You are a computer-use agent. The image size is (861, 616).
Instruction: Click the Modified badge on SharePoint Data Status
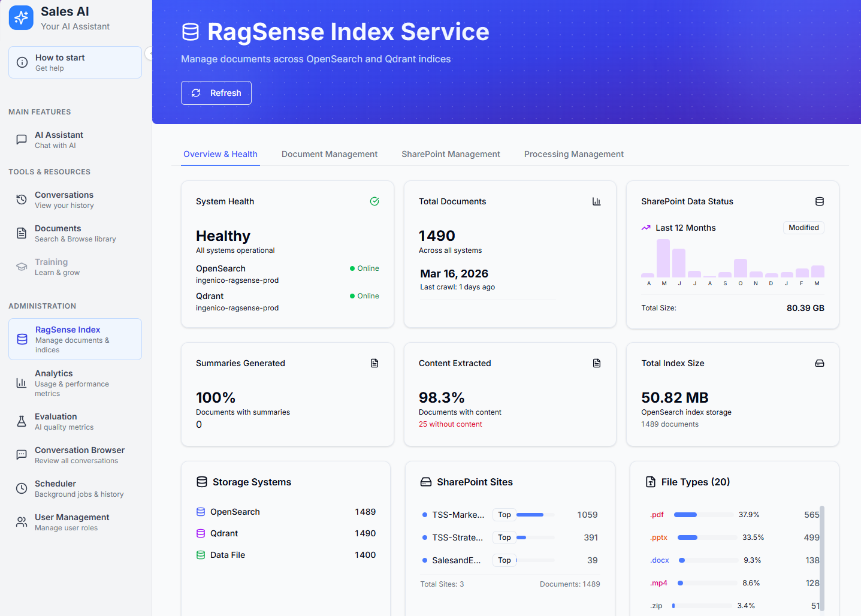[803, 228]
